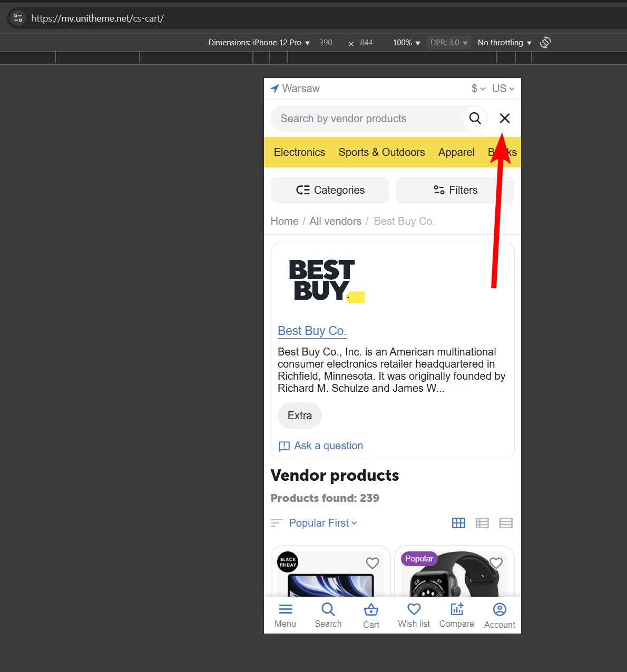This screenshot has height=672, width=627.
Task: Open the Popular smartwatch product image
Action: pos(454,574)
